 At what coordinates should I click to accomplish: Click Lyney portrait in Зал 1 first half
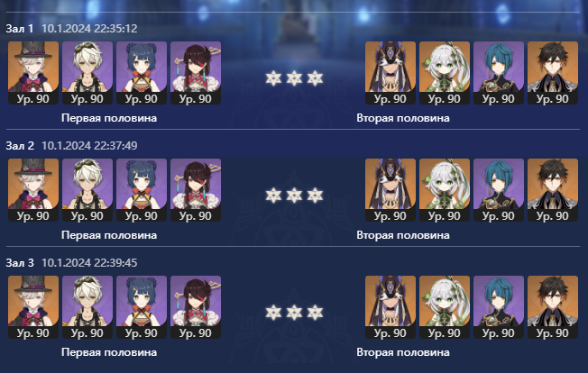click(x=33, y=73)
